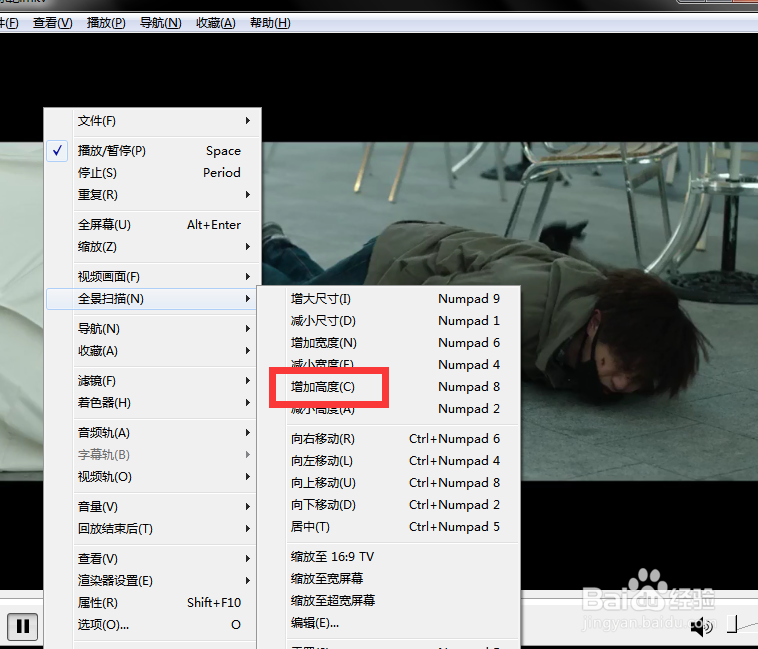This screenshot has width=758, height=649.
Task: Open 编辑(E)... in pan scan submenu
Action: [x=389, y=623]
